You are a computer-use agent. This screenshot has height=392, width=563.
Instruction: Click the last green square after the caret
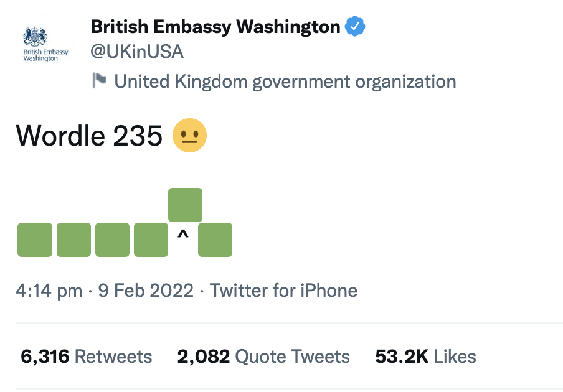point(215,240)
